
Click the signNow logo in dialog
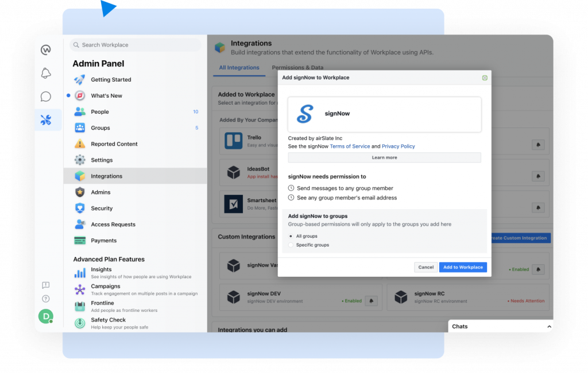click(x=304, y=114)
